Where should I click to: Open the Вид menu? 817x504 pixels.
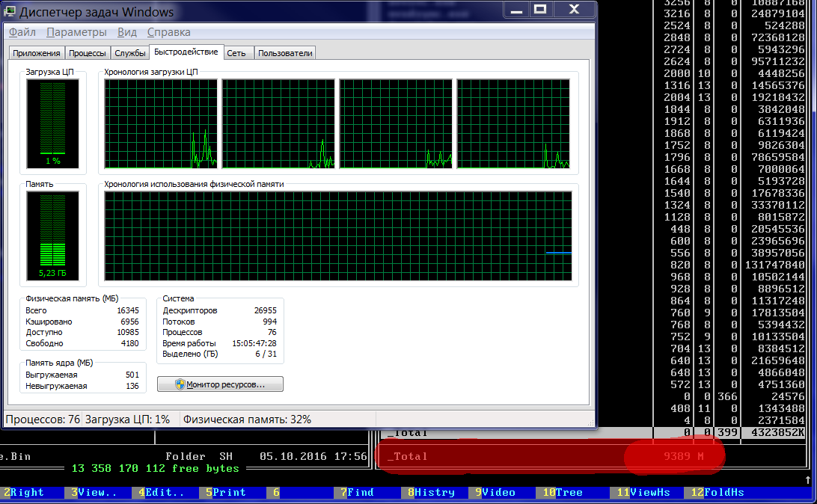point(127,32)
